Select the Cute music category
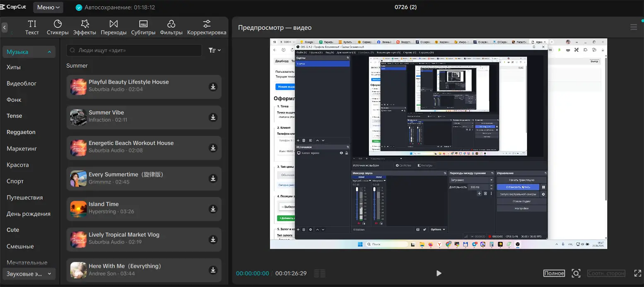The height and width of the screenshot is (287, 644). (13, 230)
